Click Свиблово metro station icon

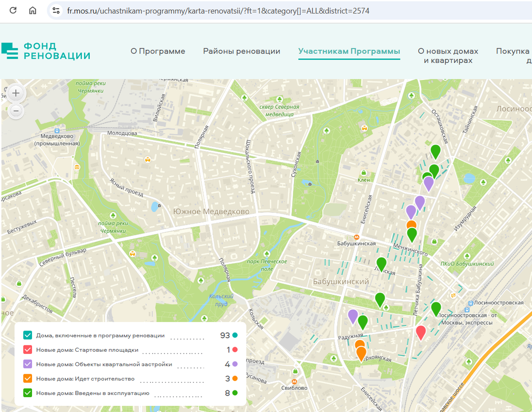(294, 382)
